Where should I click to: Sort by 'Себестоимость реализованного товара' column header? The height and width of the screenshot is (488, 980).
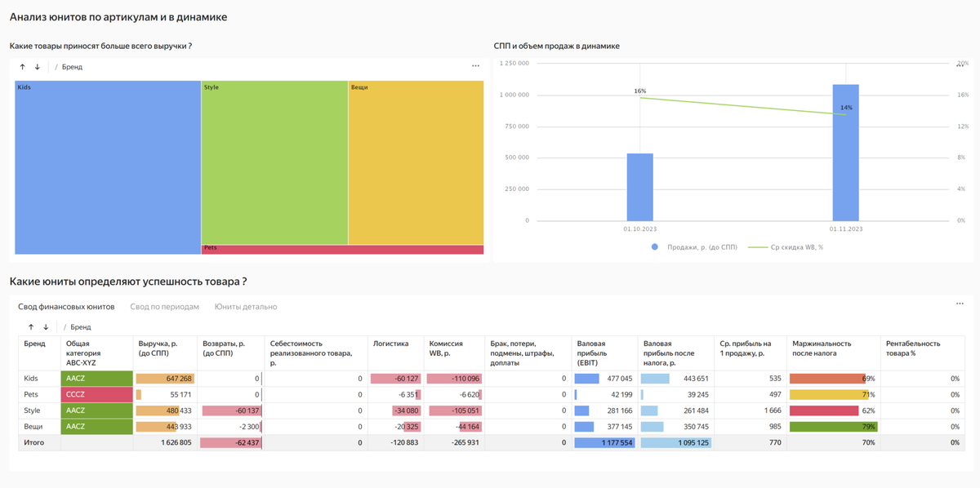[x=314, y=353]
